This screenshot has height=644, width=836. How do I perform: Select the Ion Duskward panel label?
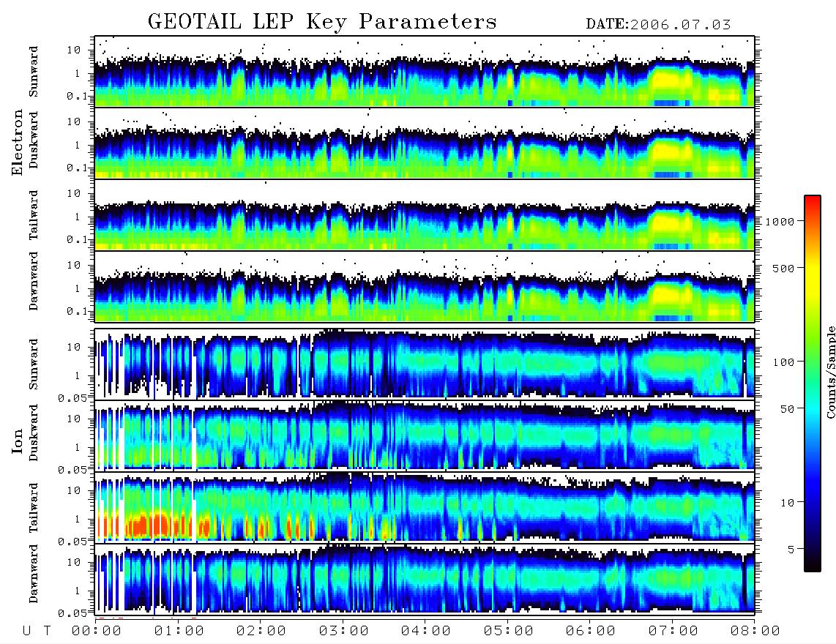point(34,433)
